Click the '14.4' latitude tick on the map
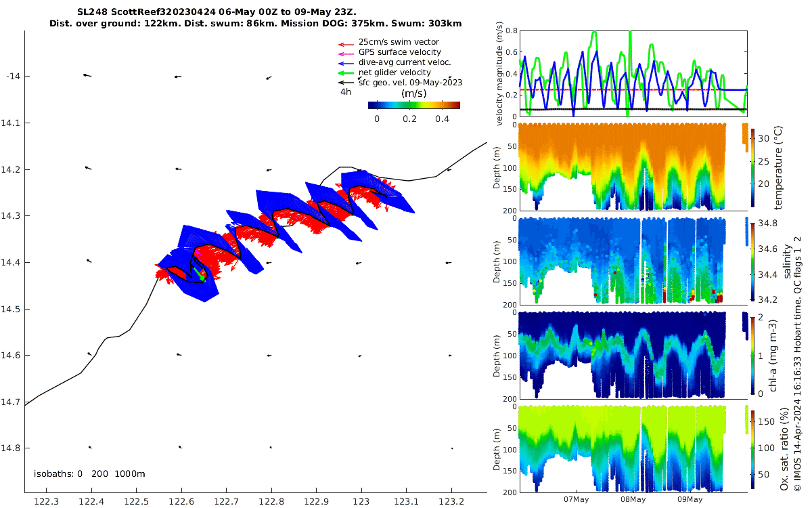This screenshot has height=508, width=812. [x=12, y=263]
